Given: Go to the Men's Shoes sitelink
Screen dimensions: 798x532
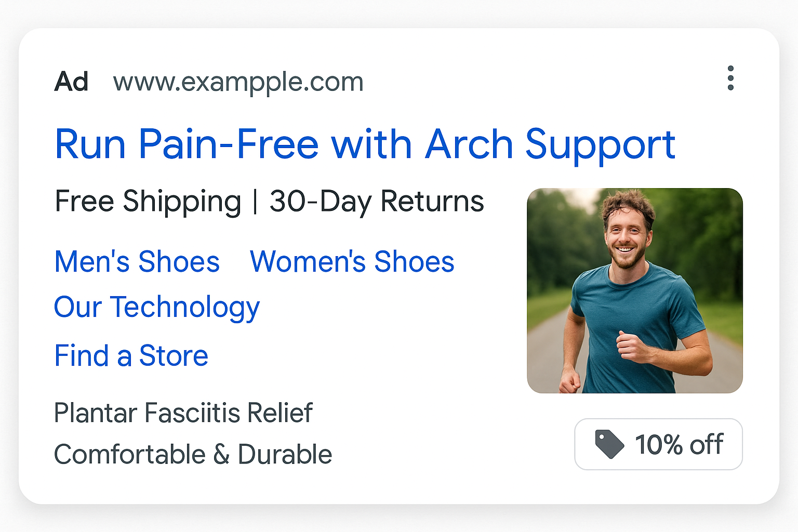Looking at the screenshot, I should coord(137,261).
